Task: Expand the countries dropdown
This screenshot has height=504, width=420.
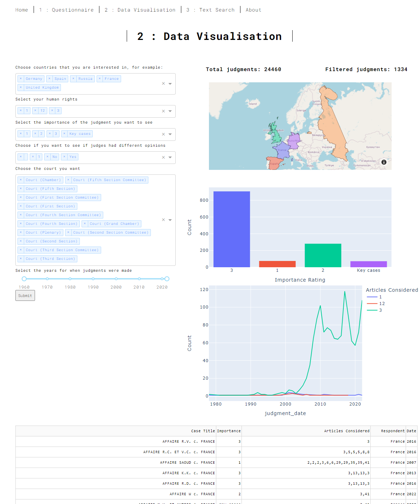Action: coord(170,84)
